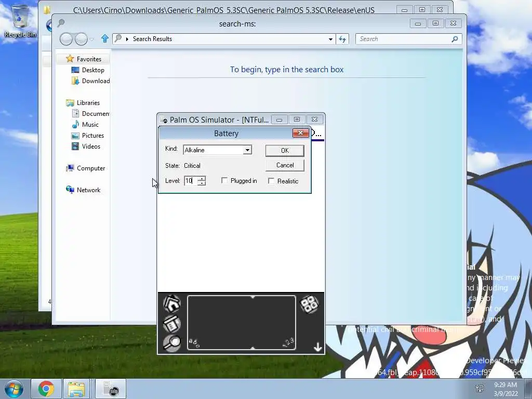Open Downloads in Explorer sidebar
Screen dimensions: 532x399
pos(96,81)
